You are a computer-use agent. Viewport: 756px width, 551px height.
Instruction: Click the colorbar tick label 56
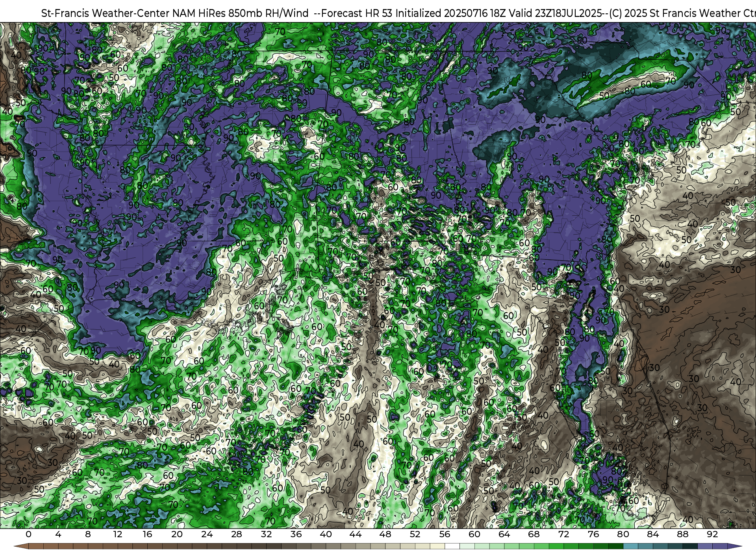point(445,534)
